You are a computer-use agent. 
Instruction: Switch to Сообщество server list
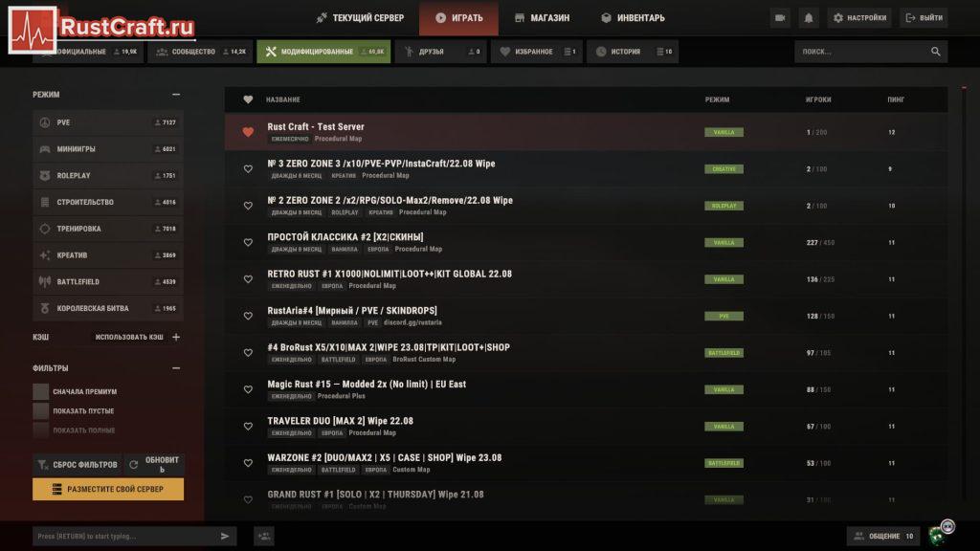(x=200, y=52)
